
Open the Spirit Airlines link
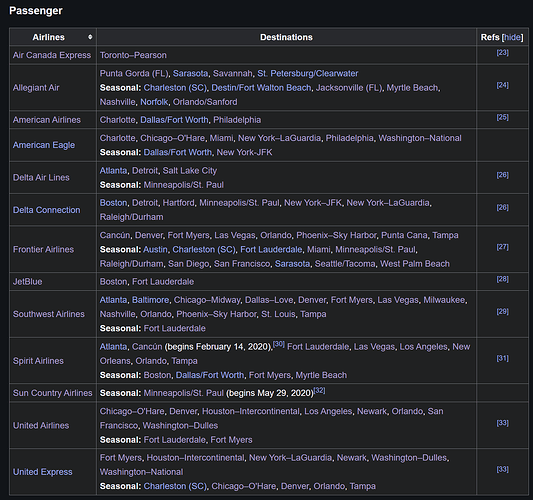pyautogui.click(x=38, y=361)
